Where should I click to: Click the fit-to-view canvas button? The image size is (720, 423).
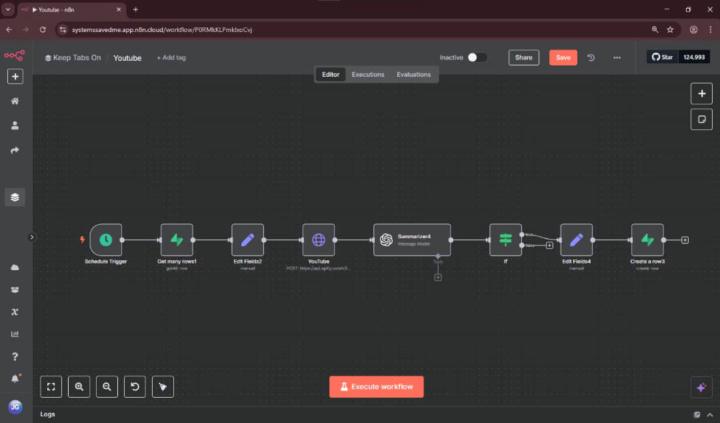click(51, 387)
